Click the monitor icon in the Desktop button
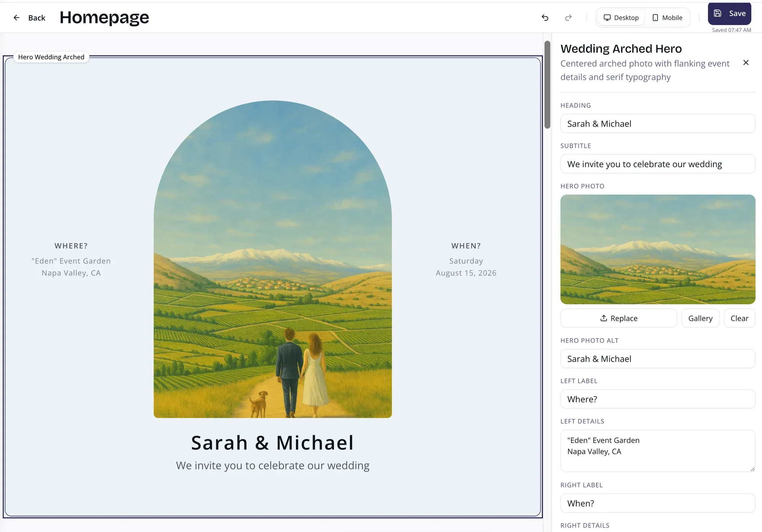The image size is (762, 532). (607, 18)
